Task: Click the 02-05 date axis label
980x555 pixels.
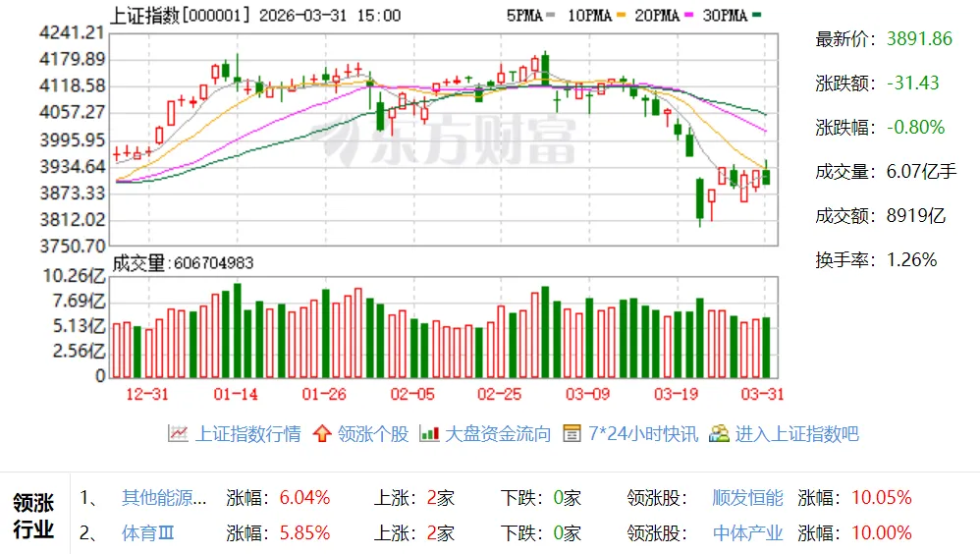Action: tap(412, 394)
